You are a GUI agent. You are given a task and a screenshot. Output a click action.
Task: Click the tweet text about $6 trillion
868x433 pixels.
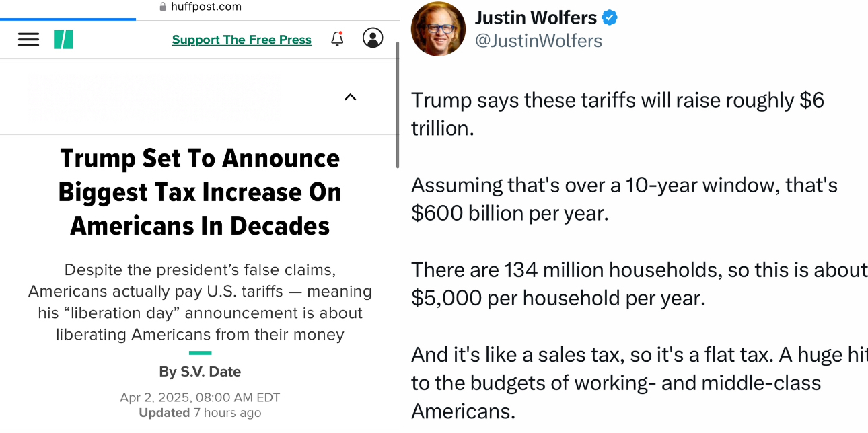pos(618,114)
